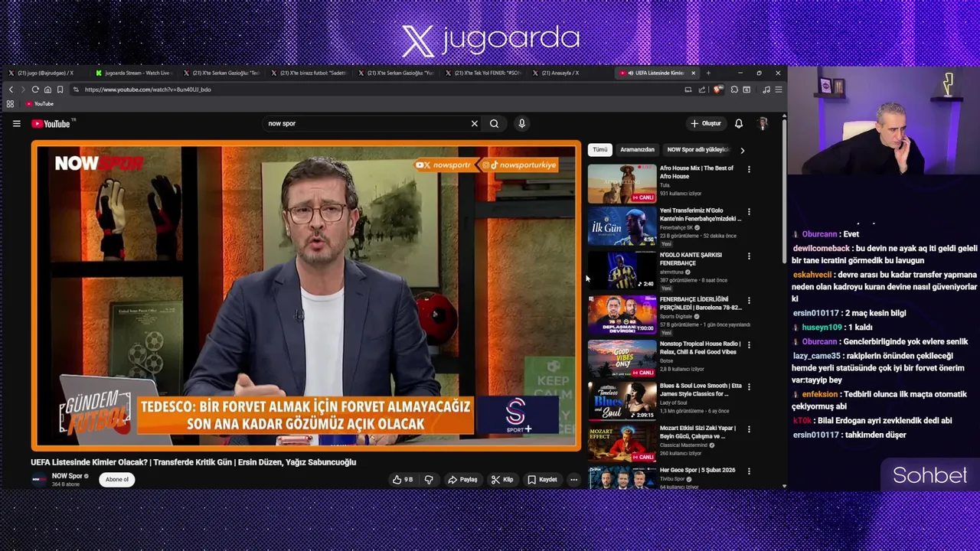Click the 'Abone ol' subscribe button
980x551 pixels.
(x=117, y=479)
